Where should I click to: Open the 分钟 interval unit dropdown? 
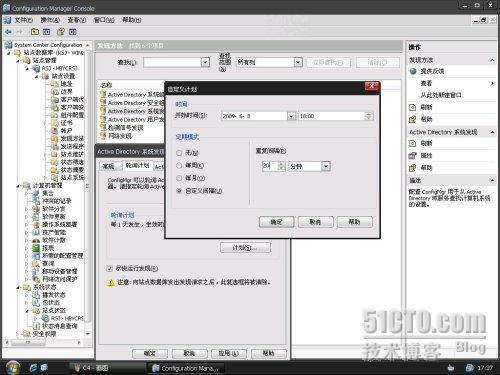[x=326, y=166]
